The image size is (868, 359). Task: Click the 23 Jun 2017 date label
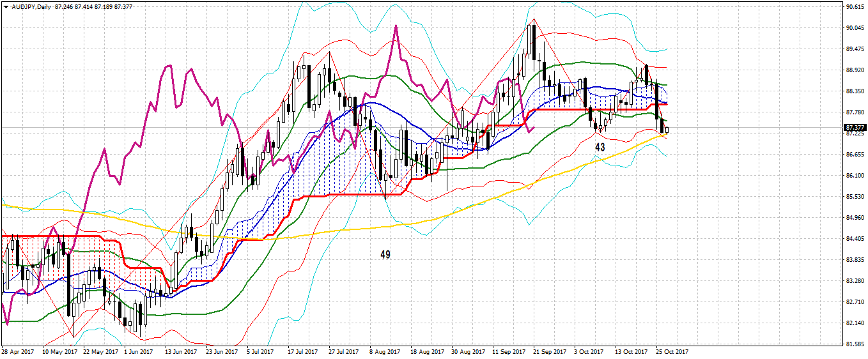pyautogui.click(x=223, y=352)
